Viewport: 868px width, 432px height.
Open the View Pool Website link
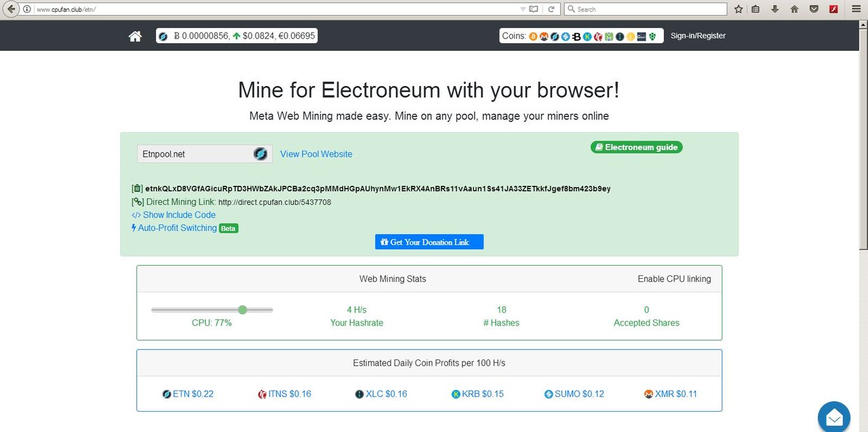click(x=316, y=153)
